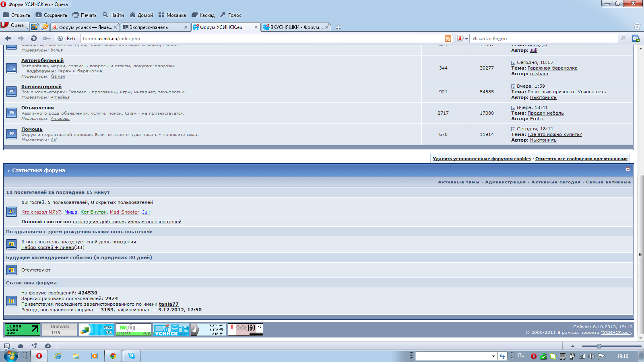Toggle the Opera Turbo icon in status bar
This screenshot has width=644, height=362.
coord(48,346)
